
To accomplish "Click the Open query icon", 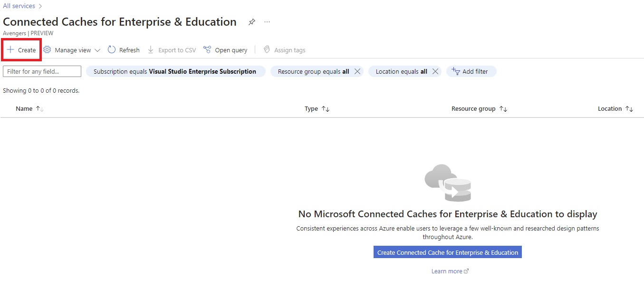I will tap(207, 49).
